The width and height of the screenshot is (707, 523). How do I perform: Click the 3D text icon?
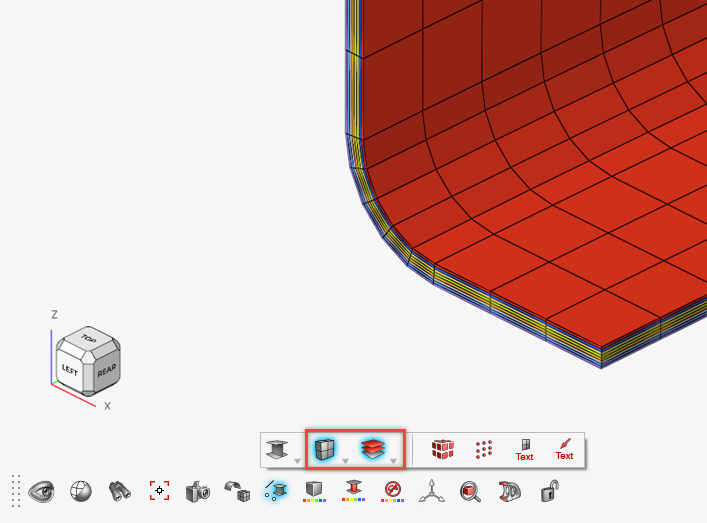pos(509,491)
